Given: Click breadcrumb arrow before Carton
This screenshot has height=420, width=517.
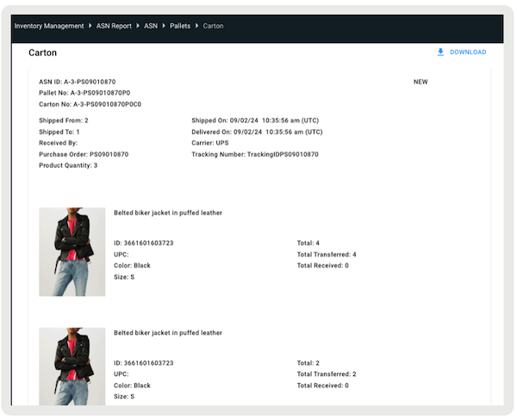Looking at the screenshot, I should pos(196,26).
